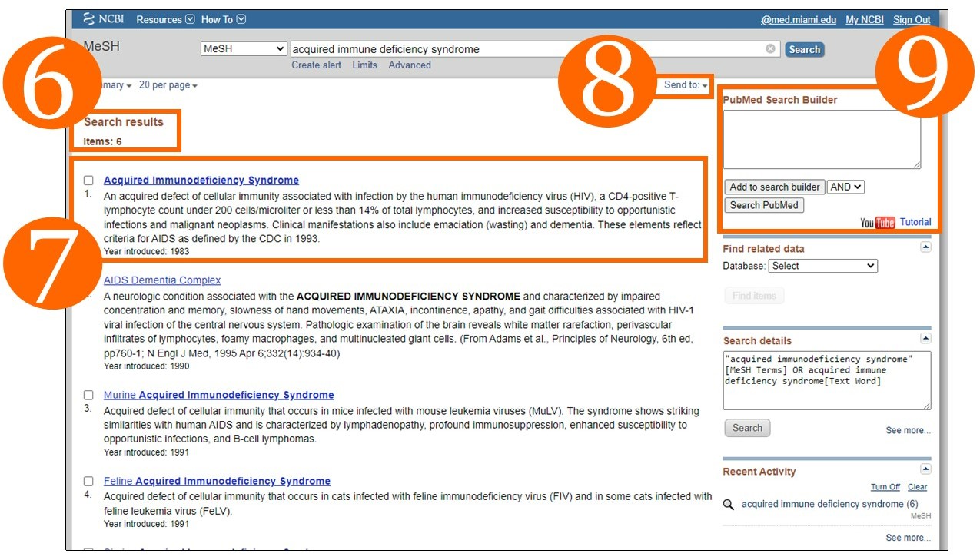Clear the search box using the x icon
Viewport: 980px width, 560px height.
point(770,48)
